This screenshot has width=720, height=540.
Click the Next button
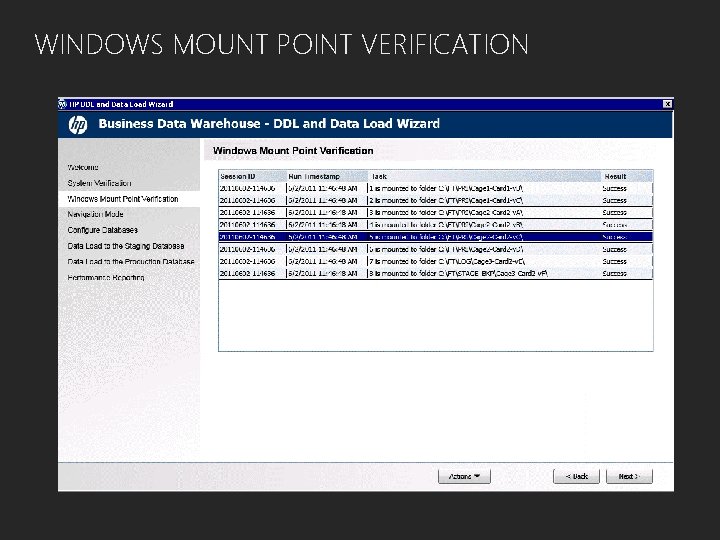click(x=629, y=476)
